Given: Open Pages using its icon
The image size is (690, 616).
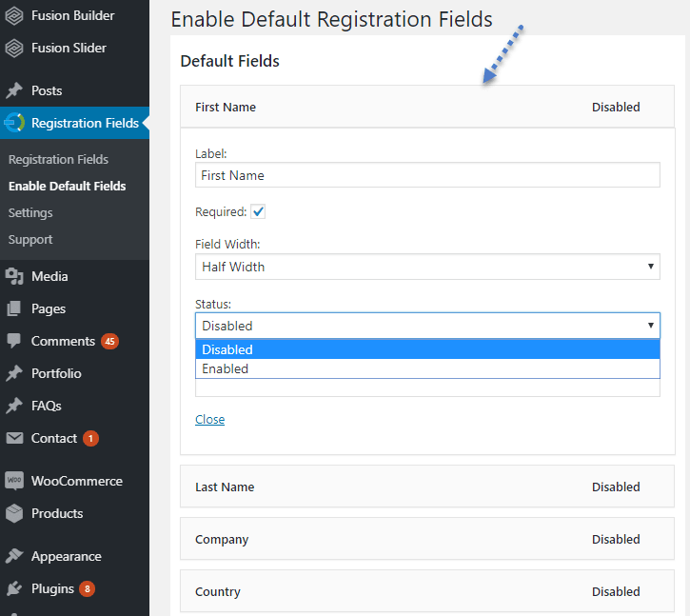Looking at the screenshot, I should point(14,308).
